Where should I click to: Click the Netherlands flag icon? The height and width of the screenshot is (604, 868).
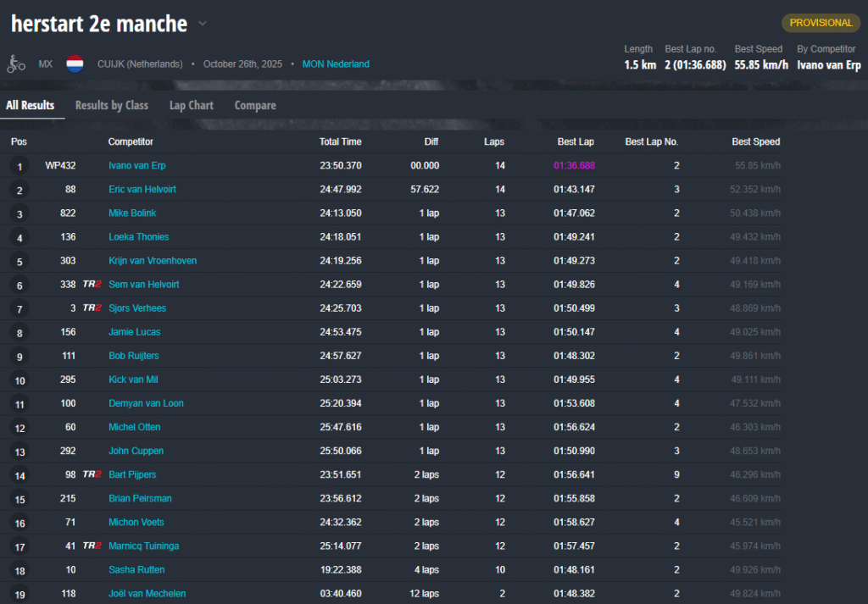(75, 64)
